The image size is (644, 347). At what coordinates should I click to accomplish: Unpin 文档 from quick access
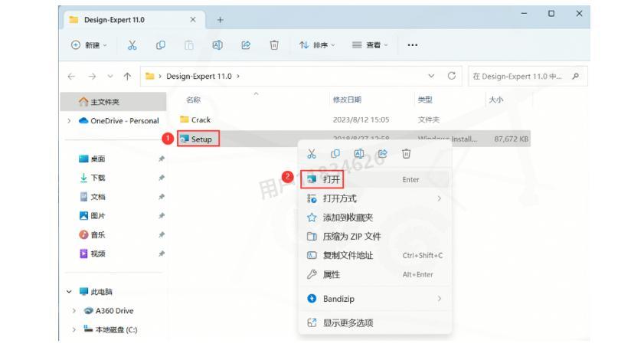pyautogui.click(x=162, y=197)
